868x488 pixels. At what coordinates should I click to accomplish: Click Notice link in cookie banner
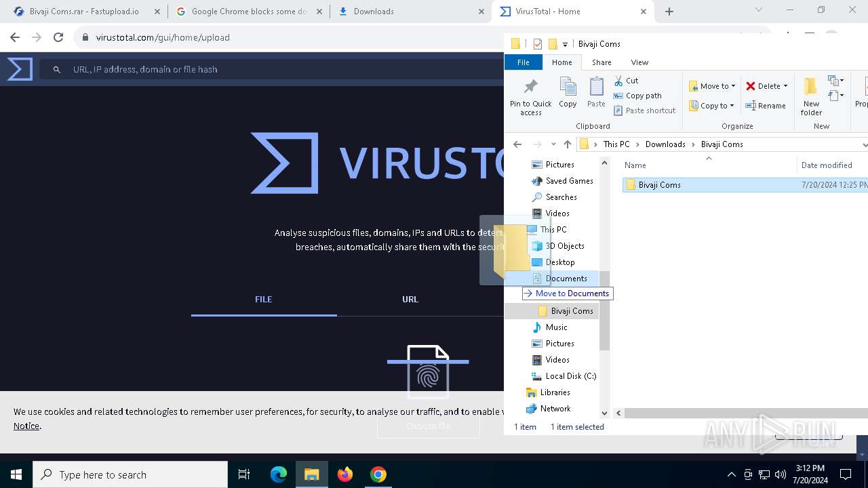pos(26,426)
